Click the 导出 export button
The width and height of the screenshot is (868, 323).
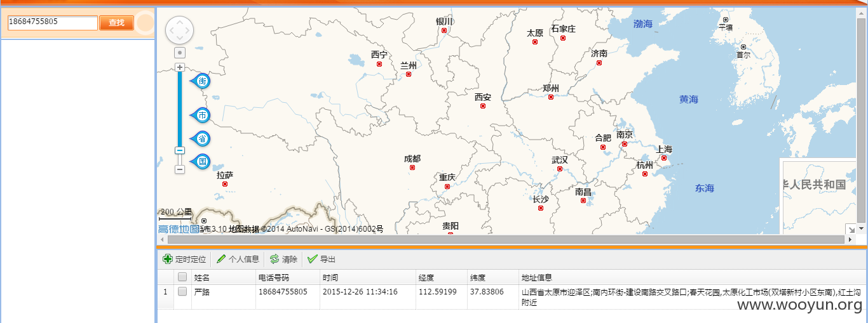[x=322, y=260]
